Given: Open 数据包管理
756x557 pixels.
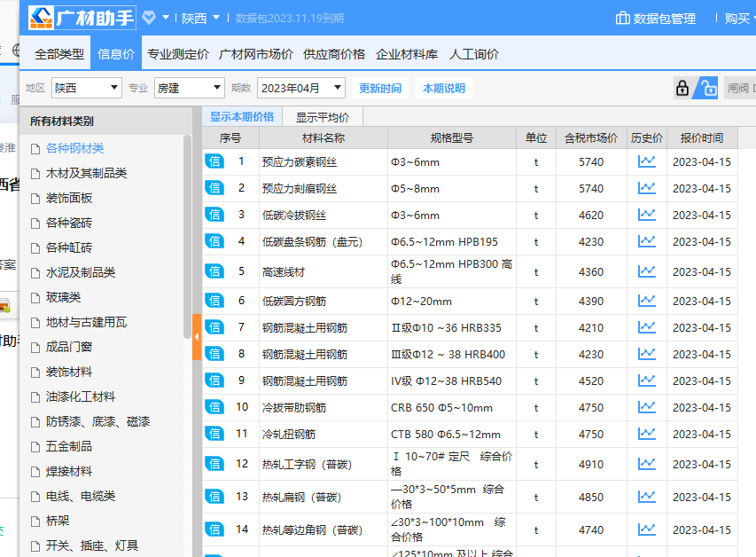Looking at the screenshot, I should 656,19.
